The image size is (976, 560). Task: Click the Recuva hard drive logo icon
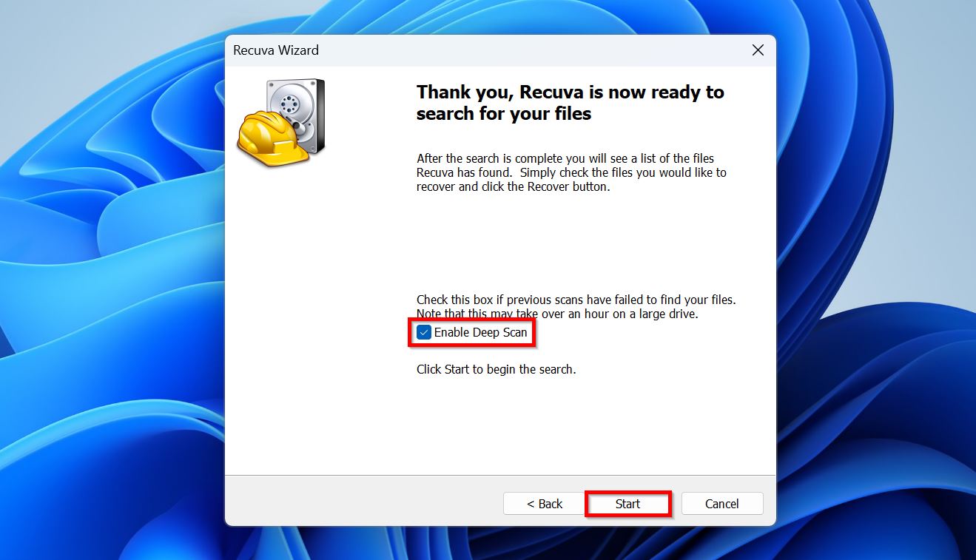[280, 122]
